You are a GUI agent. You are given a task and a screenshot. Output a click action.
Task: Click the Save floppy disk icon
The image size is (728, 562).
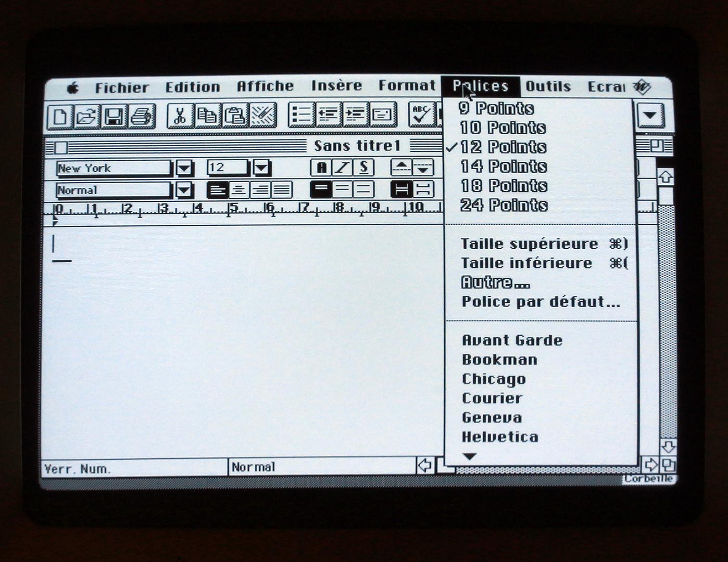click(114, 116)
